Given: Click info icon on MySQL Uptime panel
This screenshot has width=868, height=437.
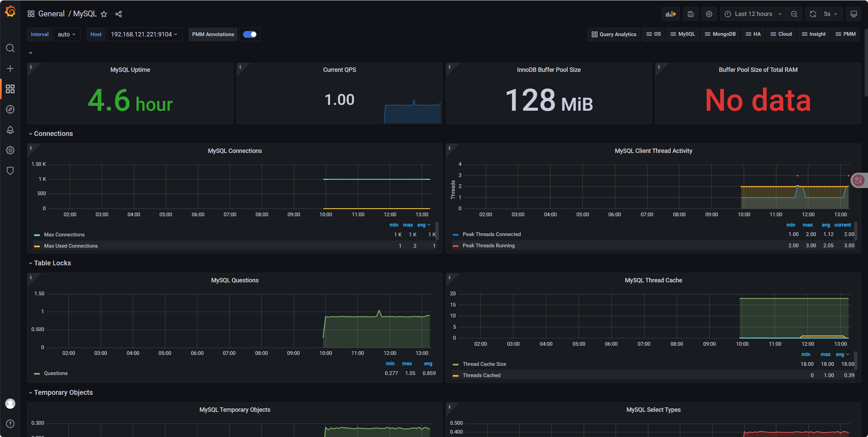Looking at the screenshot, I should point(31,67).
